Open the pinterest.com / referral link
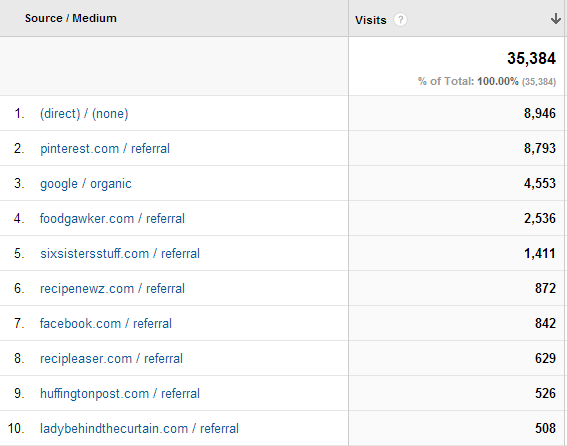This screenshot has width=567, height=446. (x=105, y=149)
